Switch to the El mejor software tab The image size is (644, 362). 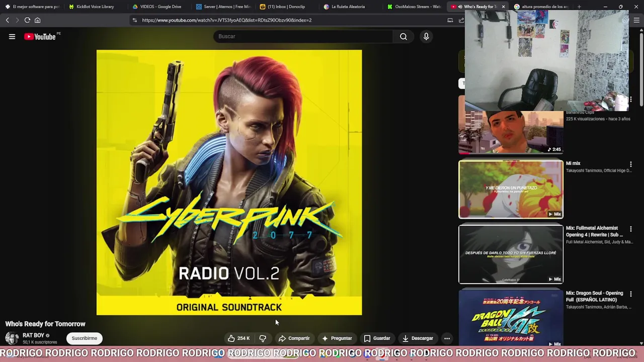click(x=32, y=7)
